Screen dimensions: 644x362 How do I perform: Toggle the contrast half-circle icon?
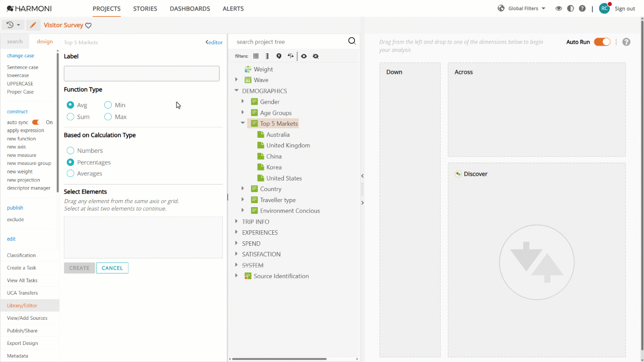571,9
